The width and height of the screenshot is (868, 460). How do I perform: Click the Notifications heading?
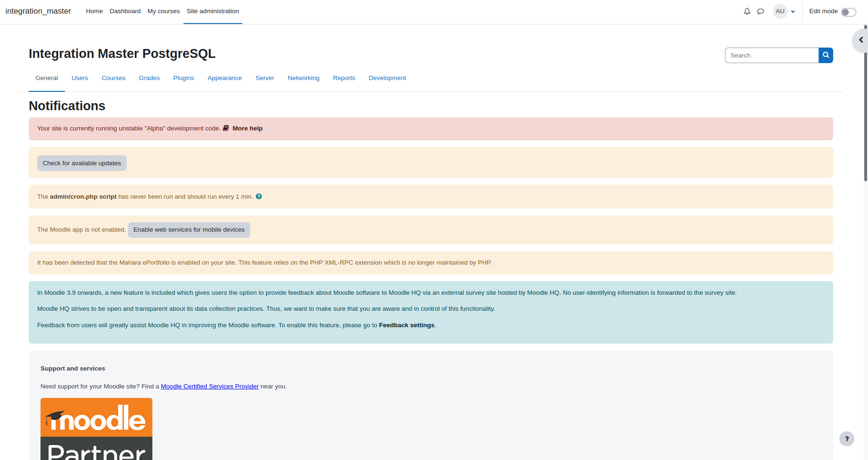click(67, 106)
